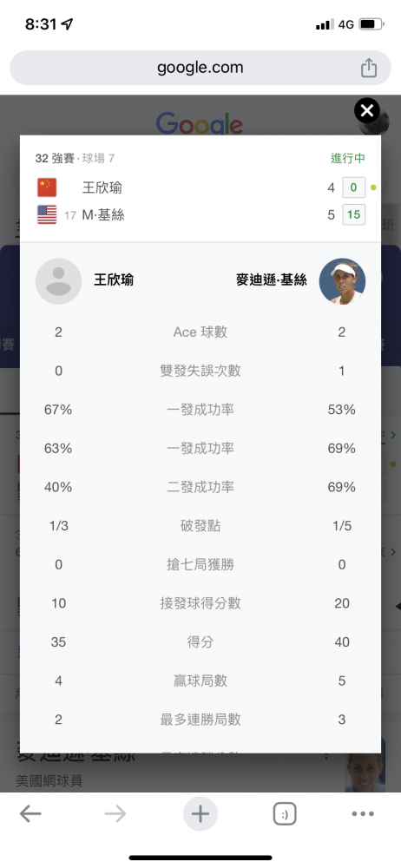The image size is (401, 868).
Task: Open the tab switcher icon
Action: pyautogui.click(x=285, y=814)
